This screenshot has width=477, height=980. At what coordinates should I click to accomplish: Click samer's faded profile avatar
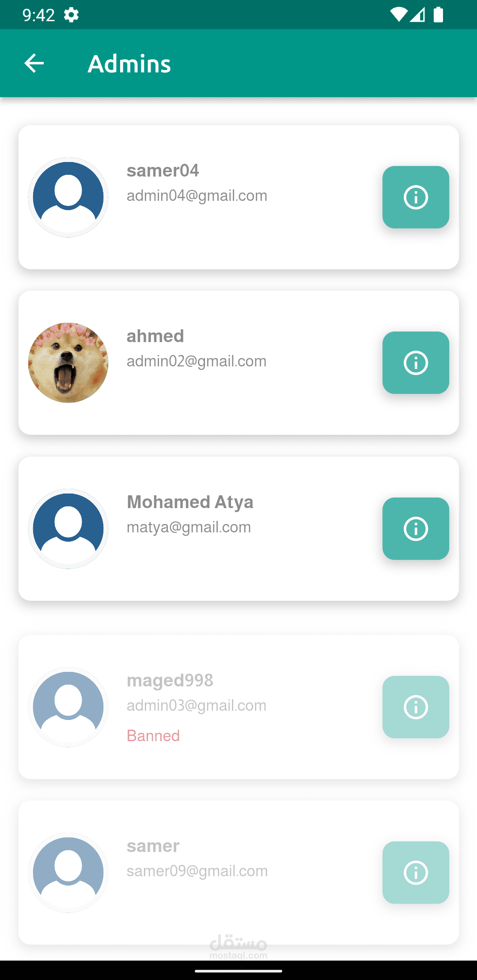pos(68,872)
